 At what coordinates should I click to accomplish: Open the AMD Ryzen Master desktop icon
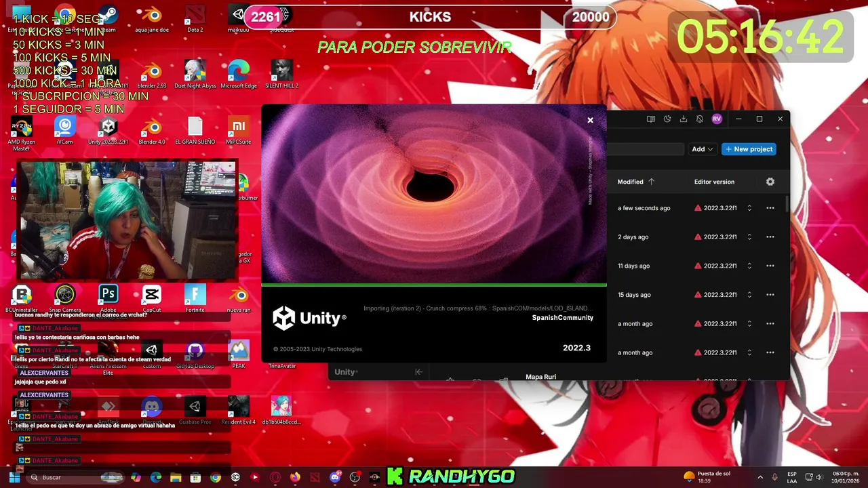[21, 133]
